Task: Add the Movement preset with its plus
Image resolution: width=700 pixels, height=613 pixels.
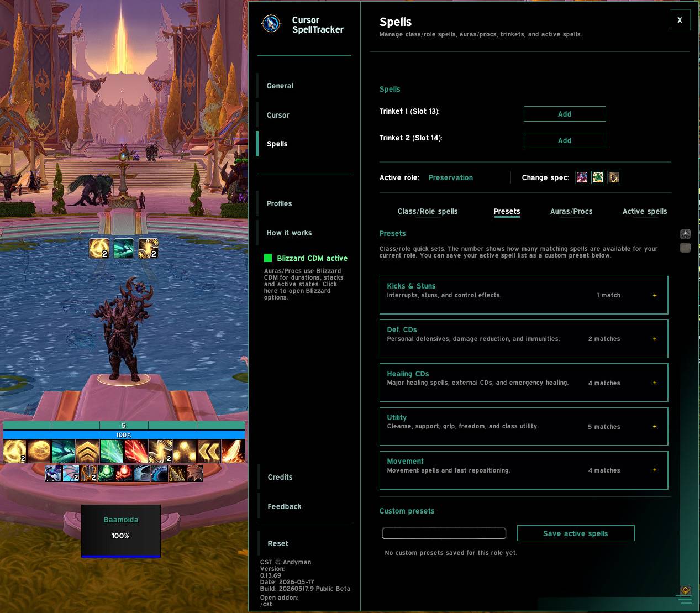Action: [x=655, y=470]
